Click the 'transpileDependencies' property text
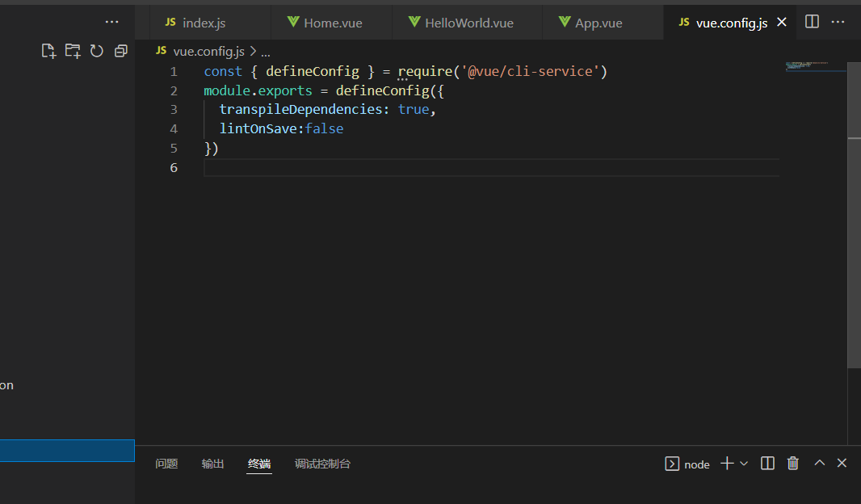The height and width of the screenshot is (504, 861). point(301,109)
